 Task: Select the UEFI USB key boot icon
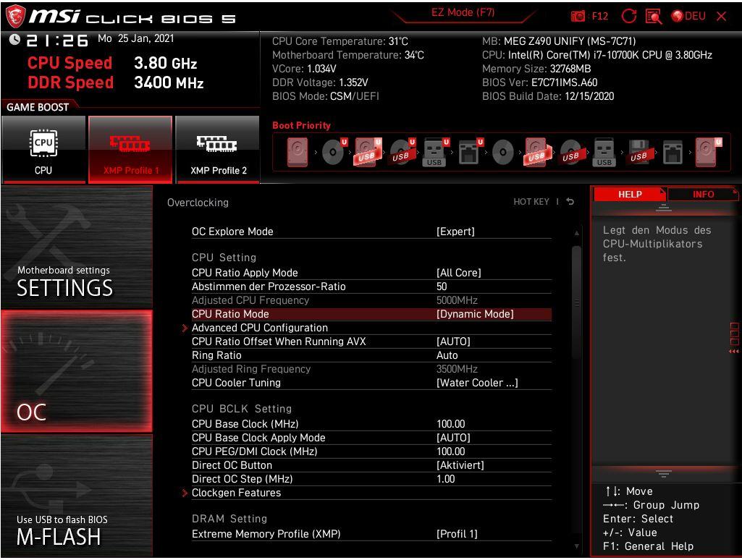435,152
